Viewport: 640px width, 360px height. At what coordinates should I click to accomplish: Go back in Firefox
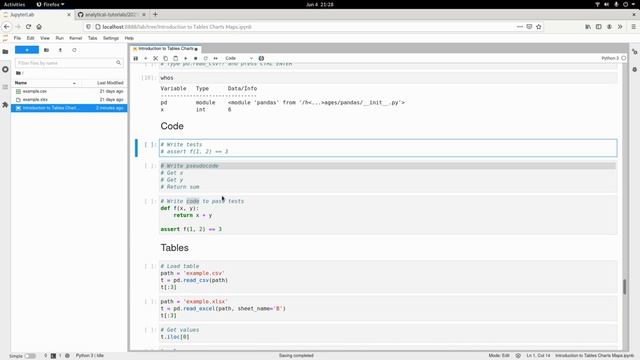coord(7,27)
